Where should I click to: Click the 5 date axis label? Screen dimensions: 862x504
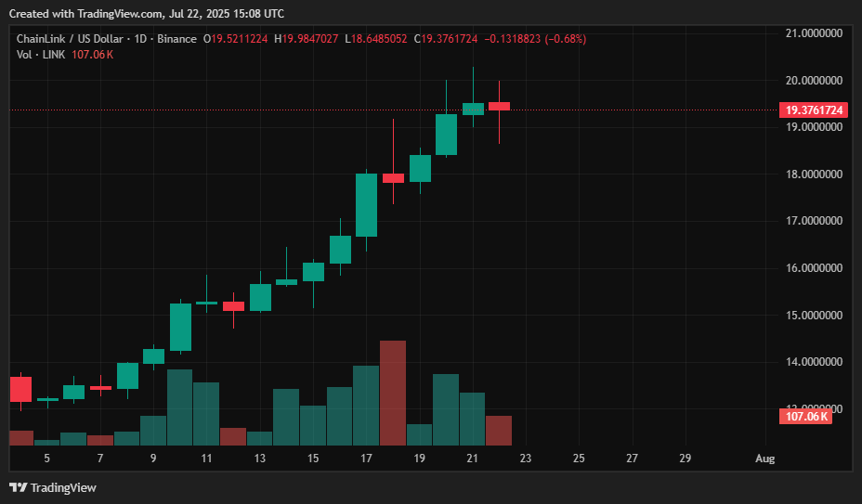pyautogui.click(x=47, y=459)
